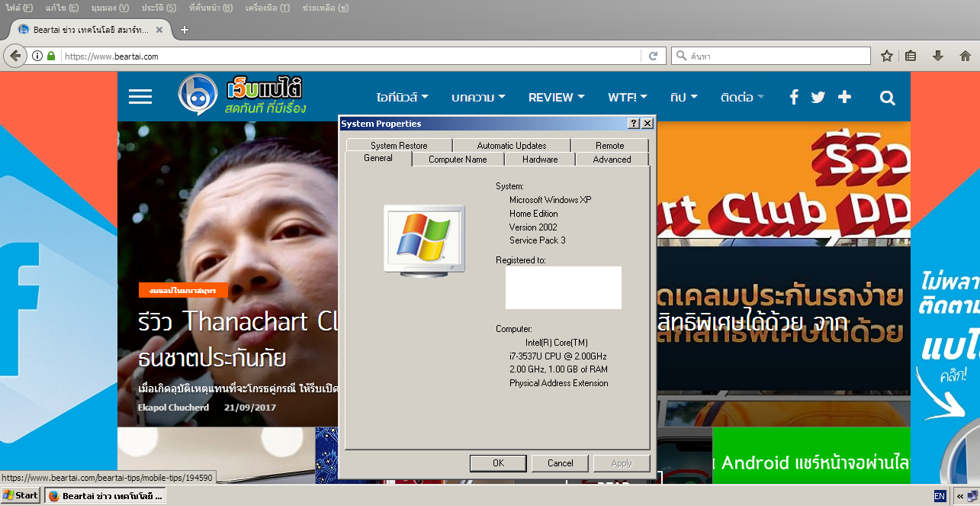Screen dimensions: 980x506
Task: Expand the บทความ dropdown menu
Action: pos(478,97)
